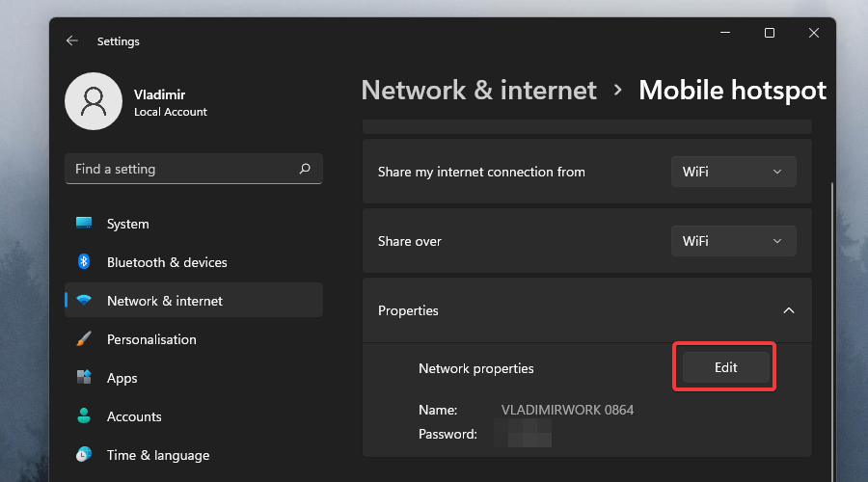
Task: Click Edit button for network properties
Action: click(725, 367)
